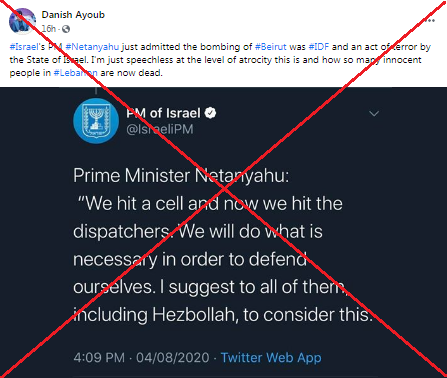Open the 16h post timestamp
The image size is (447, 378).
pyautogui.click(x=49, y=29)
